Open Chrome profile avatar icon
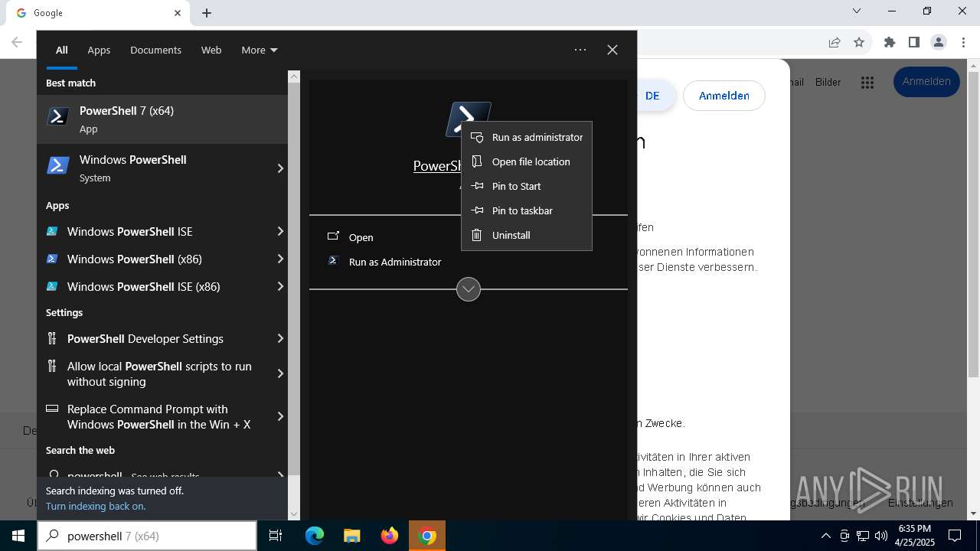Screen dimensions: 980x551 [939, 43]
